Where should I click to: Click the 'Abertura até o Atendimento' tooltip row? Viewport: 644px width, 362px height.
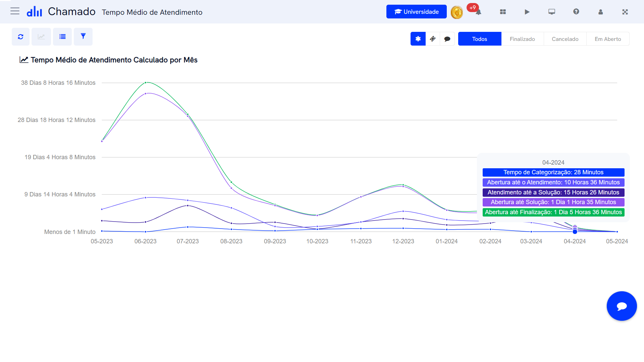click(x=553, y=182)
